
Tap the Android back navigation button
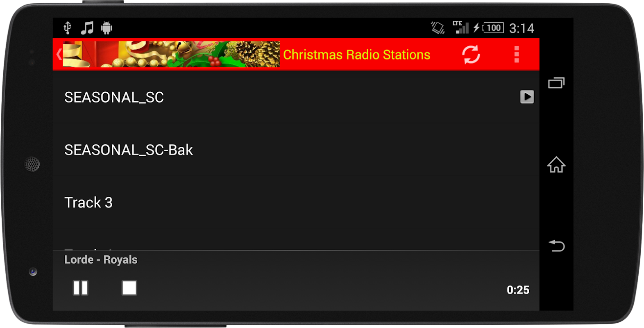point(557,246)
